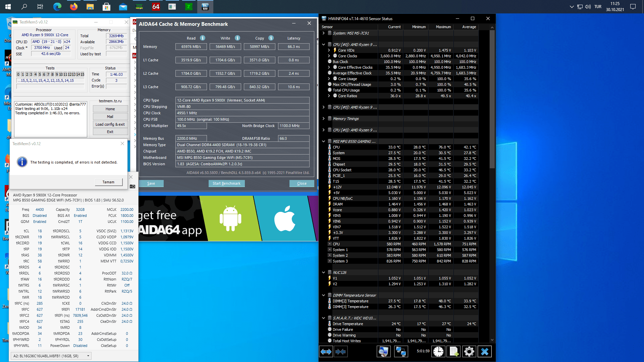The image size is (644, 362).
Task: Open Firefox from the taskbar
Action: [x=73, y=7]
